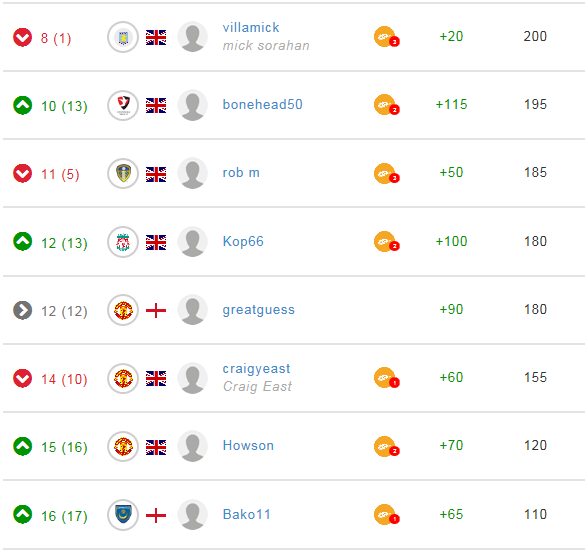Click the grey unchanged arrow at rank 12
The width and height of the screenshot is (585, 551).
coord(22,310)
